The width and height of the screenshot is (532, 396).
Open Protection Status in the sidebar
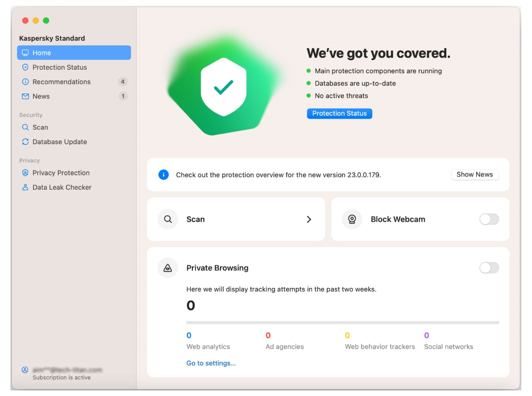(74, 67)
